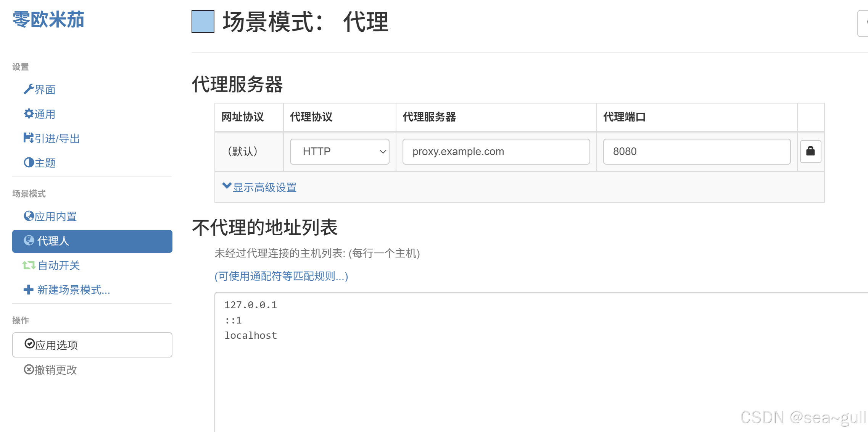Click the globe icon beside 应用内置
The height and width of the screenshot is (432, 868).
coord(29,216)
